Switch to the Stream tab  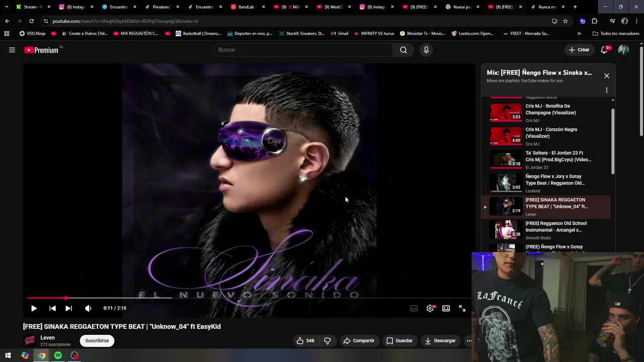coord(33,7)
